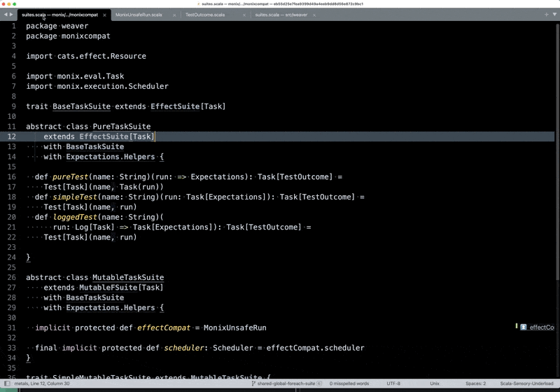The width and height of the screenshot is (560, 392).
Task: Click the tab history forward arrow
Action: pos(12,14)
